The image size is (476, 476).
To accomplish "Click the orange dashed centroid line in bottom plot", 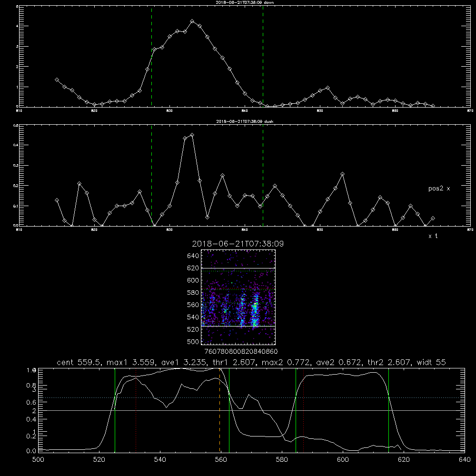I will pos(220,410).
